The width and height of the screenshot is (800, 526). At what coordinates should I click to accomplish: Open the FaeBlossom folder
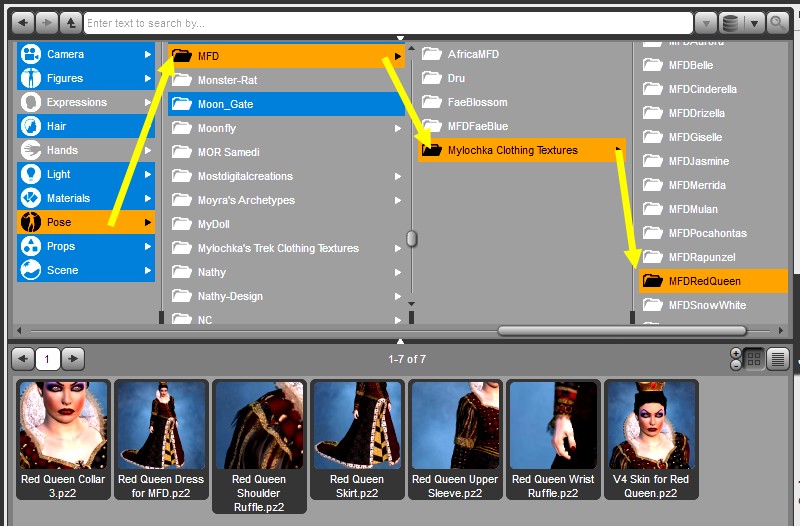pyautogui.click(x=521, y=102)
